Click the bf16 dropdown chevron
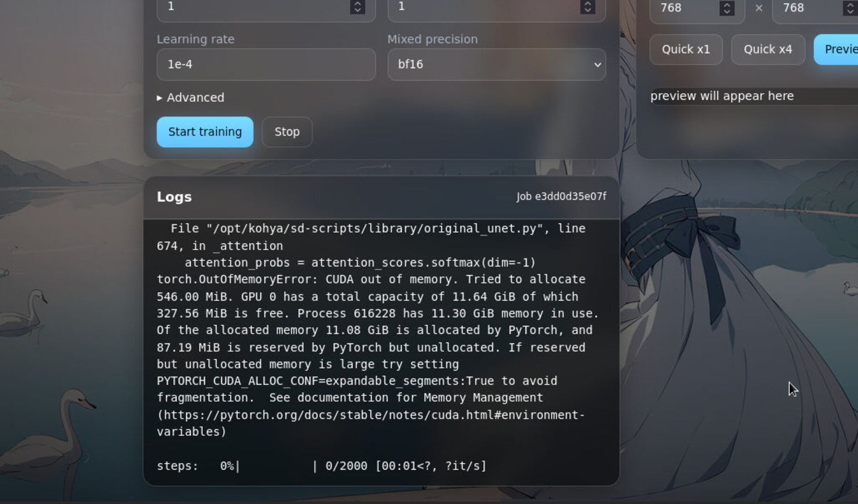 [x=597, y=65]
